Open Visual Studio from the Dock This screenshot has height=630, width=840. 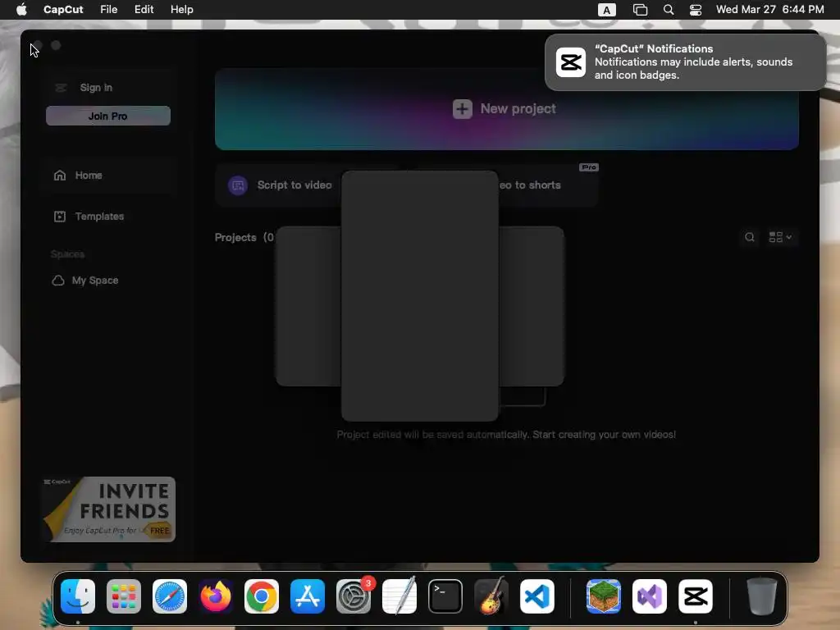click(x=650, y=596)
